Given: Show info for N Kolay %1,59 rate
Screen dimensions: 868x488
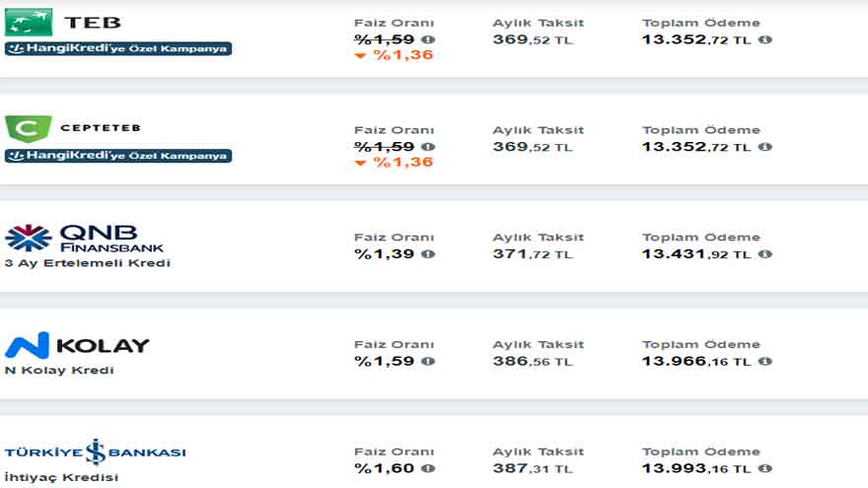Looking at the screenshot, I should tap(428, 361).
